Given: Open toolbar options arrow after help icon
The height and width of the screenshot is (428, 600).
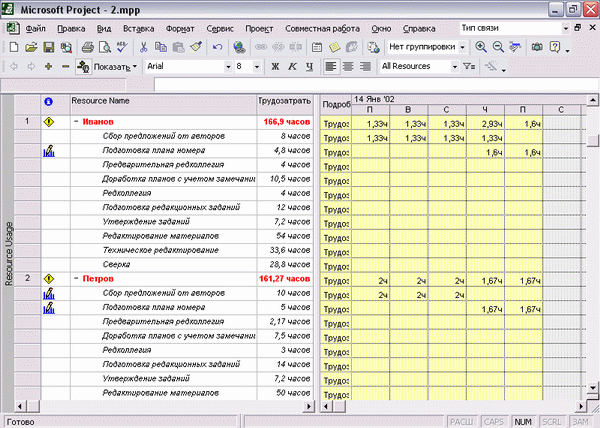Looking at the screenshot, I should 567,49.
